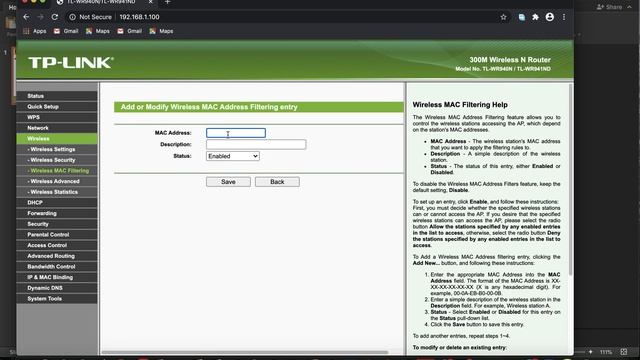This screenshot has height=360, width=640.
Task: Click the blue extension icon beside the star
Action: [x=522, y=17]
